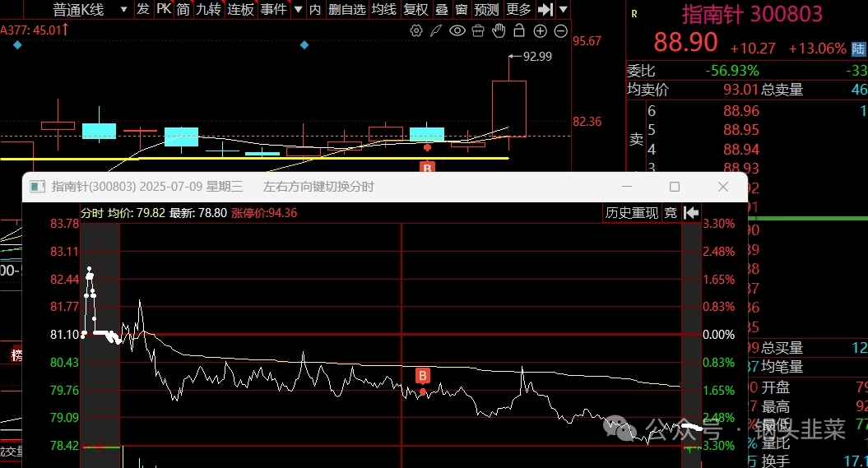Open the toolbox briefcase icon
Screen dimensions: 868x468
[478, 31]
